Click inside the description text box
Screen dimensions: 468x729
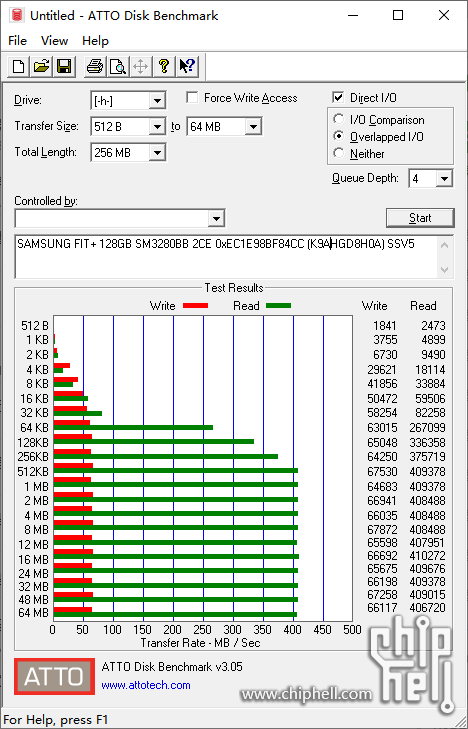point(226,257)
